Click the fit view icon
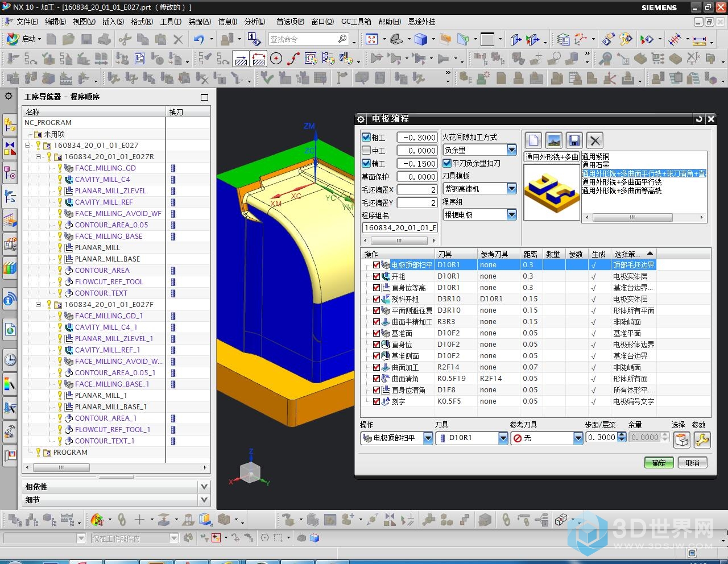The image size is (728, 564). (372, 39)
